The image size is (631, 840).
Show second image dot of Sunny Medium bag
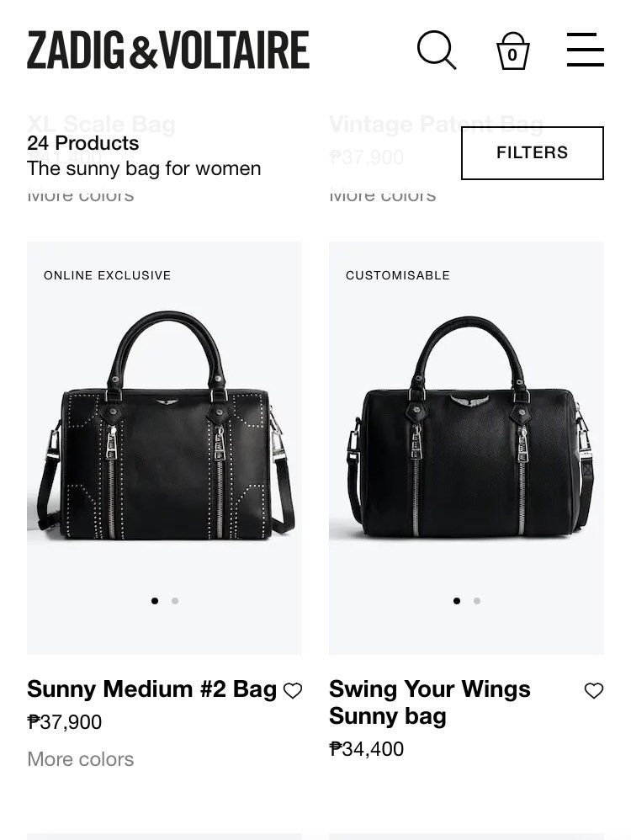[x=175, y=601]
